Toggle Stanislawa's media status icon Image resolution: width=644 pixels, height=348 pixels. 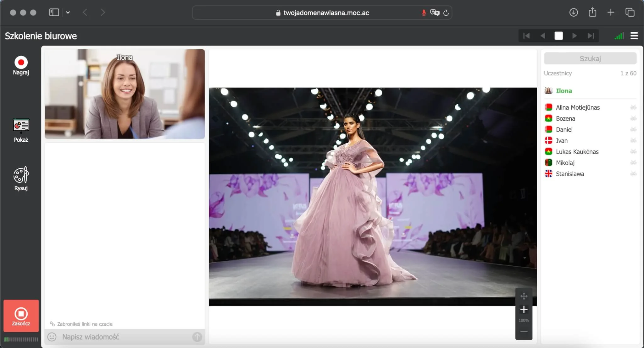pos(633,174)
